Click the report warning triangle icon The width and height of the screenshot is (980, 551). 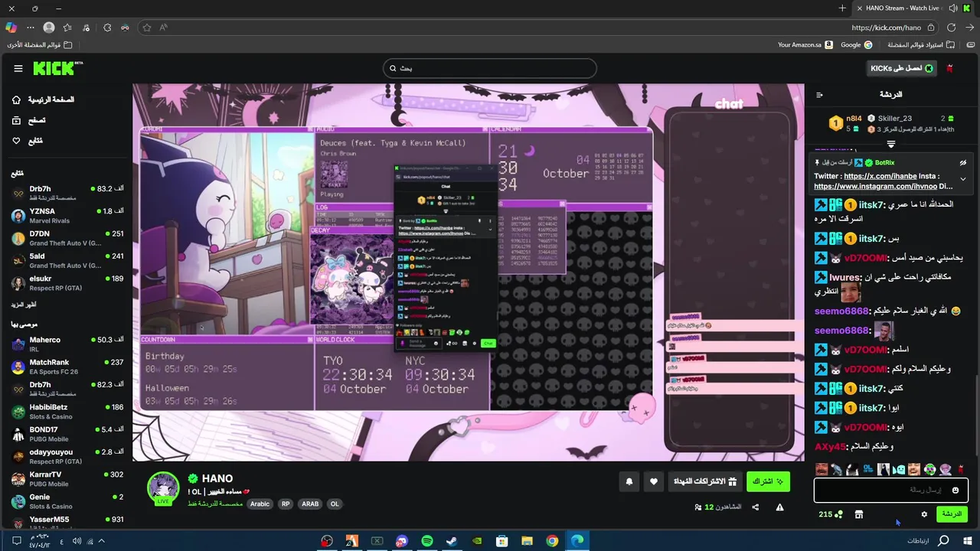coord(779,507)
